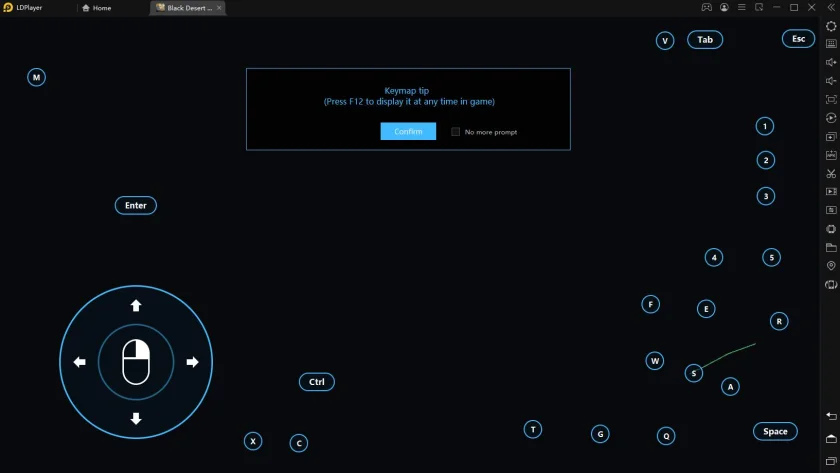
Task: Open gamepad icon in title bar
Action: (x=707, y=7)
